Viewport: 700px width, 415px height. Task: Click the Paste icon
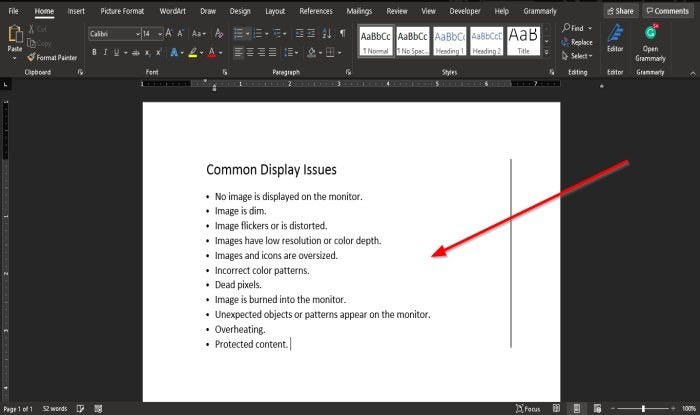pos(15,36)
